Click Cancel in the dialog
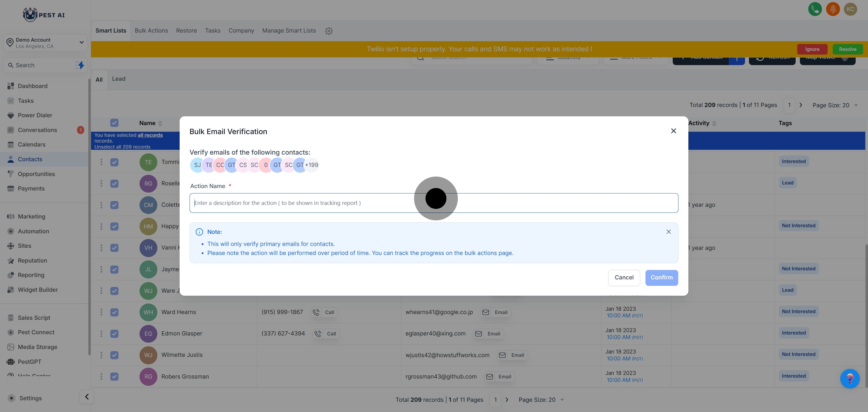The image size is (868, 412). [x=624, y=278]
